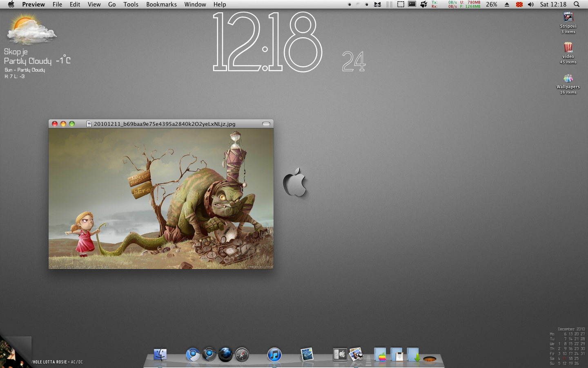The height and width of the screenshot is (368, 588).
Task: Click the Skopje weather location text
Action: click(16, 52)
